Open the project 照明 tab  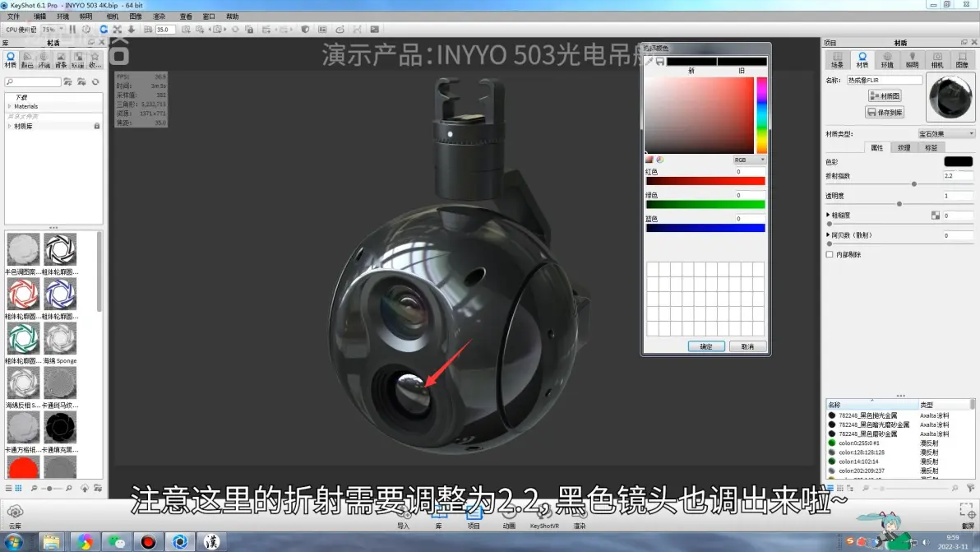(x=913, y=60)
